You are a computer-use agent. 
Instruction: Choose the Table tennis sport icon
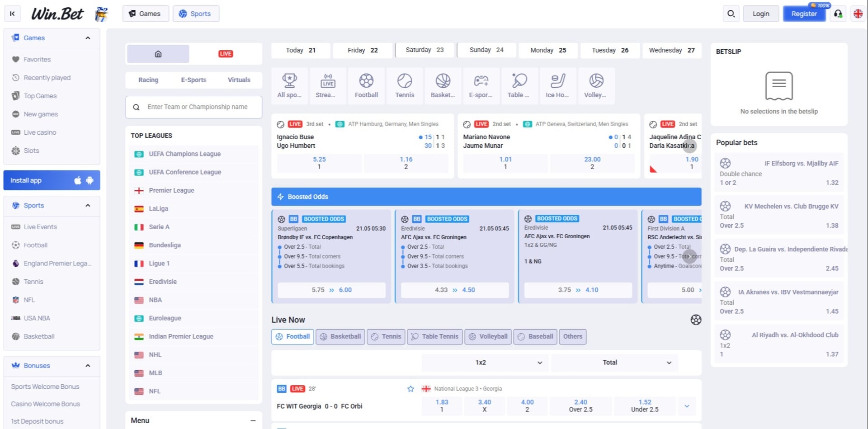tap(519, 86)
